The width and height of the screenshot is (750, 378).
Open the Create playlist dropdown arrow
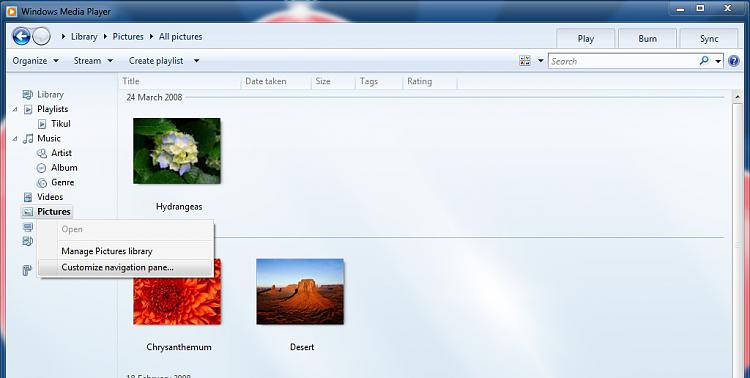[196, 61]
